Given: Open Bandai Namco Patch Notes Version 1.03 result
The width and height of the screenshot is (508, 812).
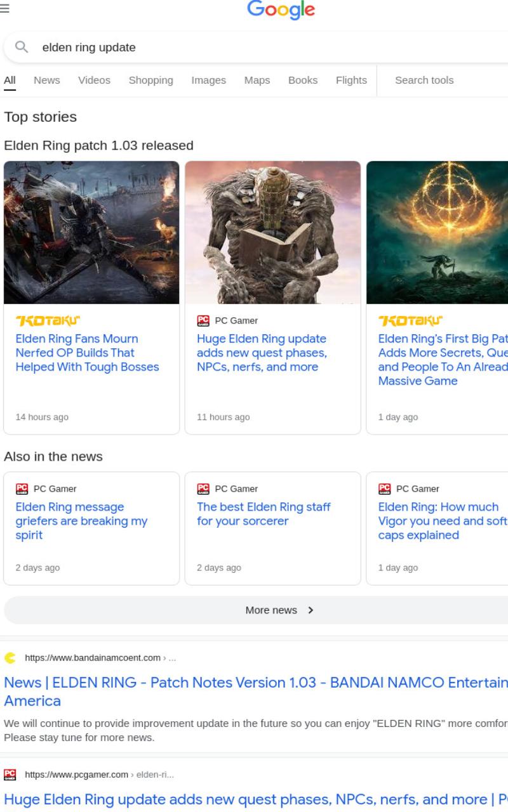Looking at the screenshot, I should click(x=256, y=691).
